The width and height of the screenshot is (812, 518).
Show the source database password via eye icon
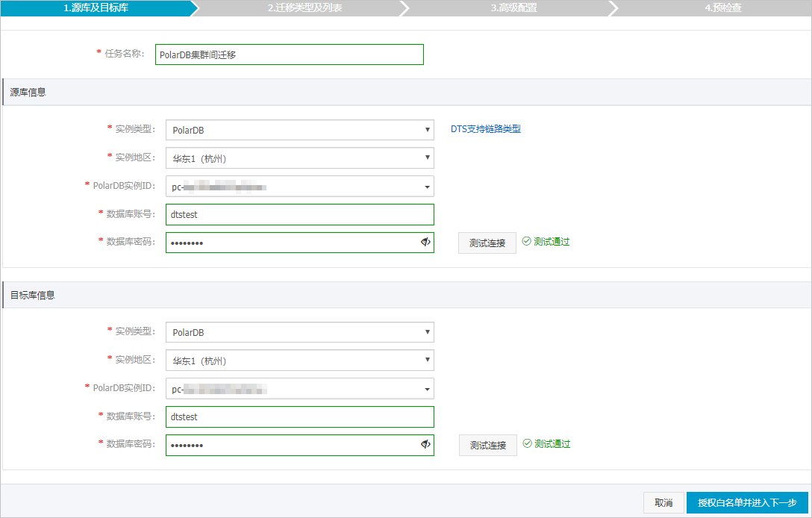[x=425, y=242]
